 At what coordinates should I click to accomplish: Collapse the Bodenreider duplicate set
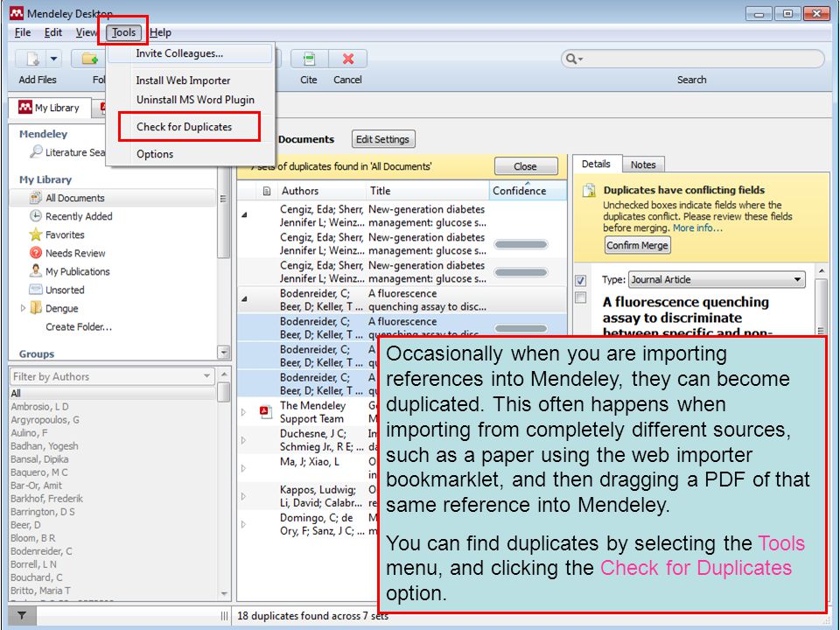(244, 299)
